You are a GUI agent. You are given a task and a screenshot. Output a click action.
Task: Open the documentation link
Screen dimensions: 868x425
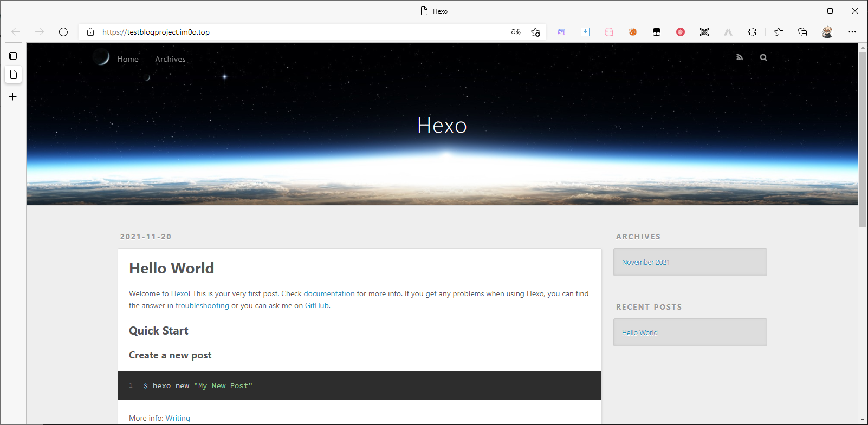329,293
